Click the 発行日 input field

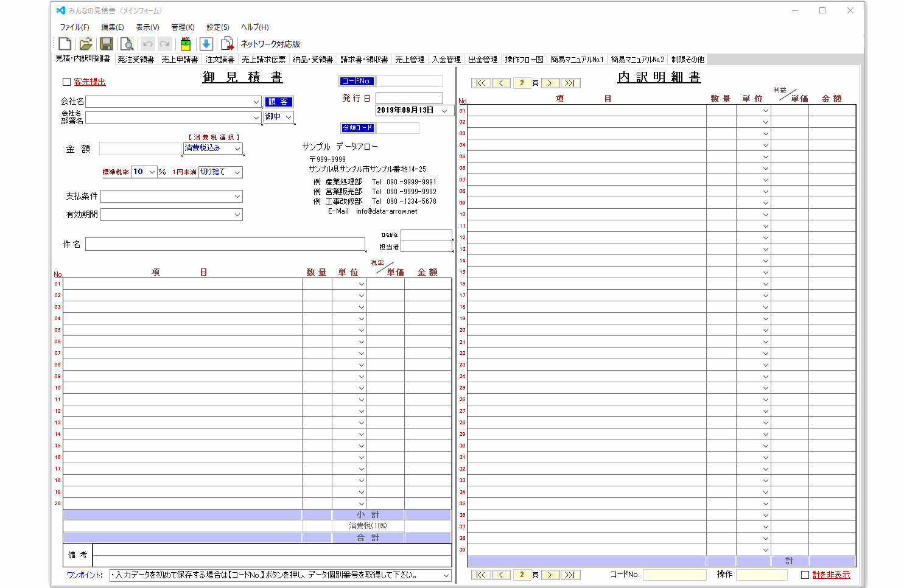coord(409,98)
